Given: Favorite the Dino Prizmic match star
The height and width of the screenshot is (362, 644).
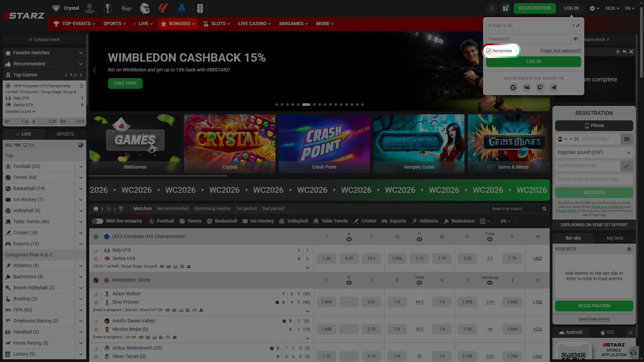Looking at the screenshot, I should pos(96,302).
